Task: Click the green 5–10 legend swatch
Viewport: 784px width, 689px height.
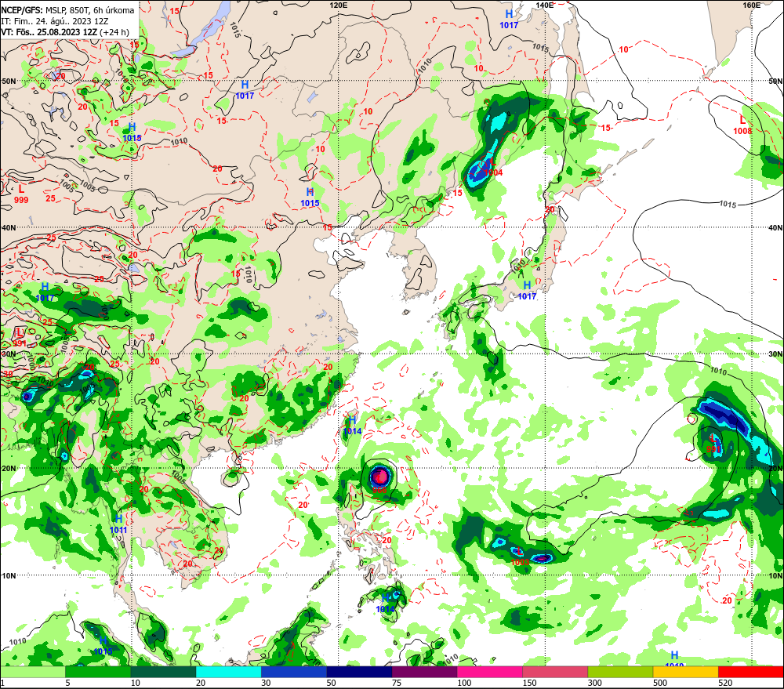Action: click(x=98, y=672)
